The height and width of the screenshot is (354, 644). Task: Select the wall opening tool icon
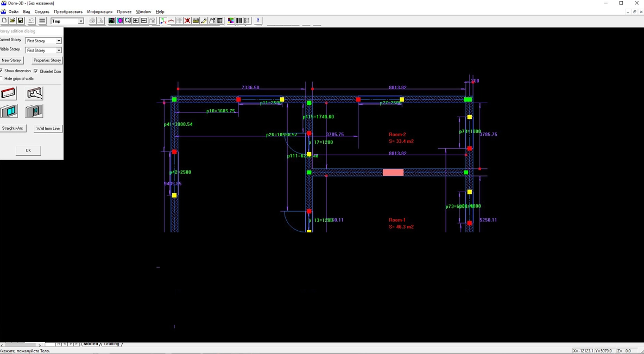pyautogui.click(x=35, y=93)
